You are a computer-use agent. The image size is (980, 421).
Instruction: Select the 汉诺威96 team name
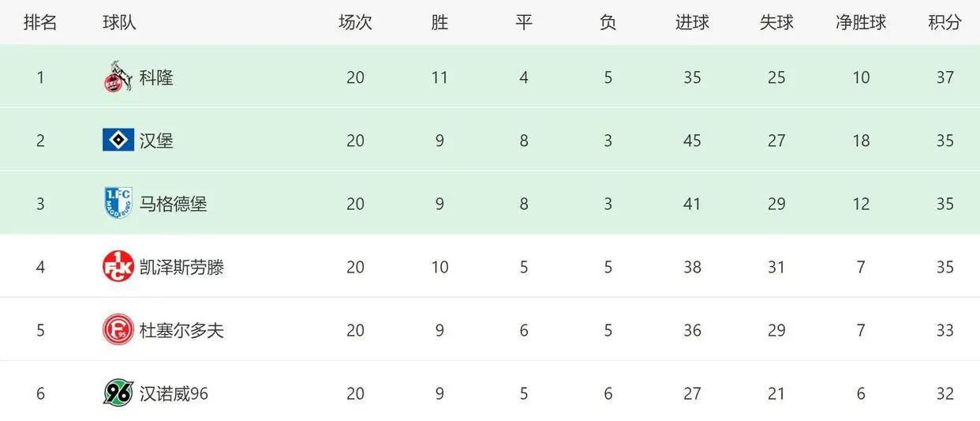(x=174, y=393)
